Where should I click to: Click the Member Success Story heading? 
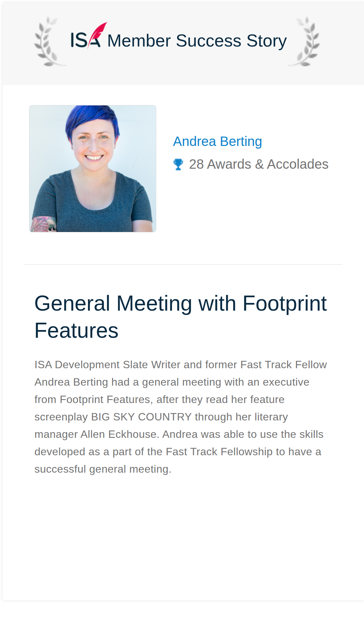pos(197,41)
